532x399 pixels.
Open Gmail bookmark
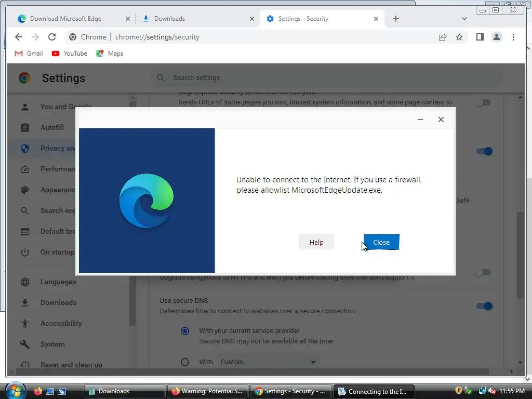click(x=29, y=54)
